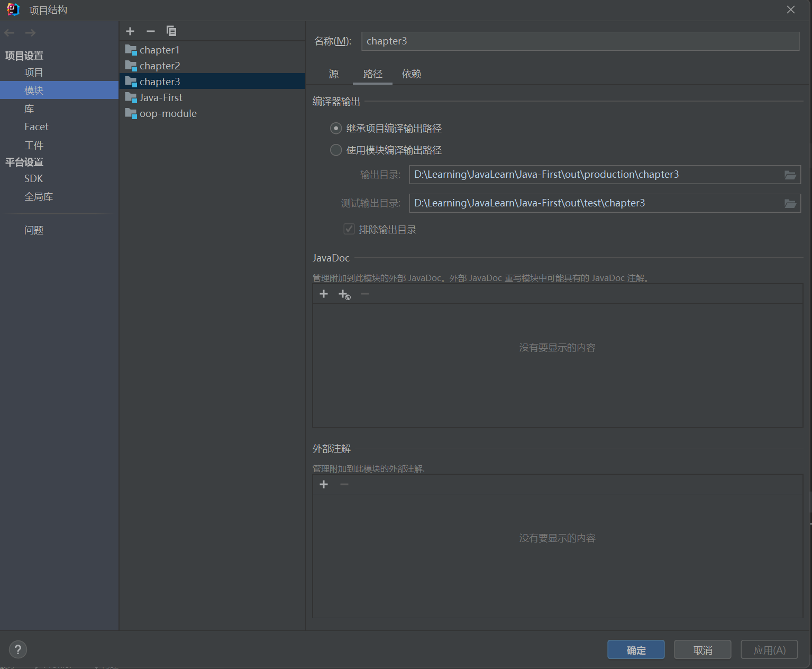Toggle the exclude output directories checkbox
The width and height of the screenshot is (812, 669).
coord(349,229)
